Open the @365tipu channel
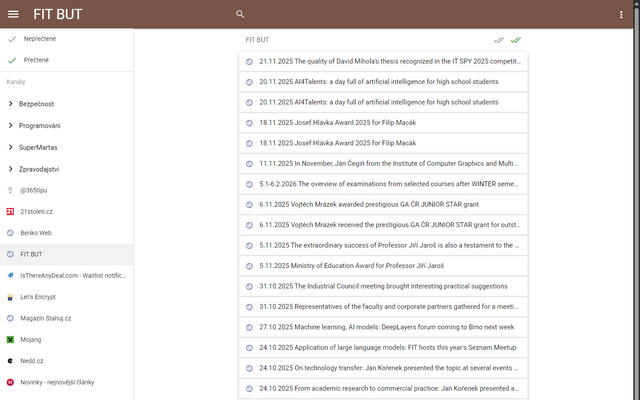This screenshot has width=640, height=400. pos(67,190)
